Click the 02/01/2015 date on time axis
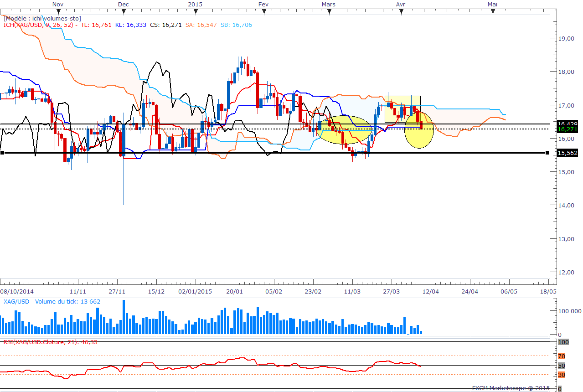This screenshot has width=583, height=392. click(x=195, y=291)
